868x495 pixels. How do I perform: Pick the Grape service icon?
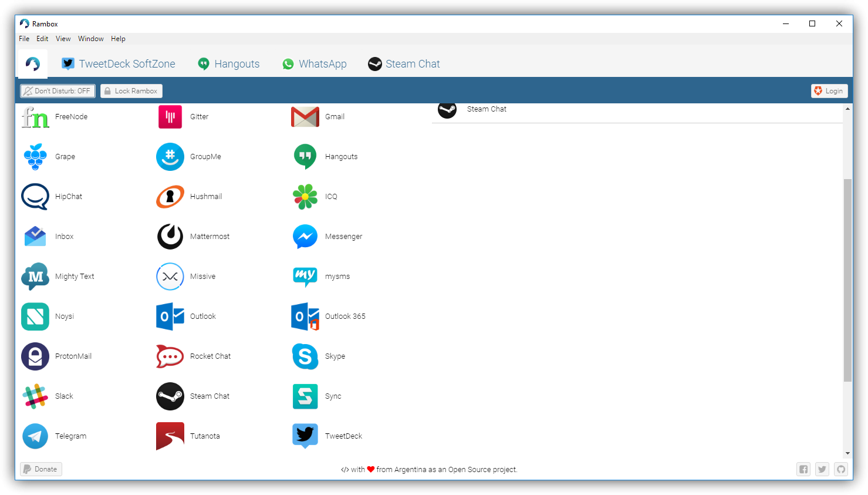click(x=35, y=157)
